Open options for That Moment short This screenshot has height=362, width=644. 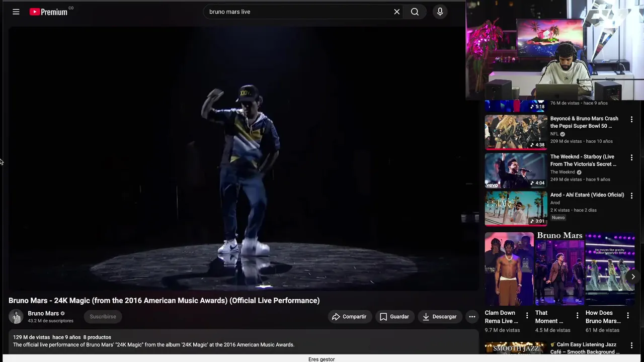[x=577, y=316]
